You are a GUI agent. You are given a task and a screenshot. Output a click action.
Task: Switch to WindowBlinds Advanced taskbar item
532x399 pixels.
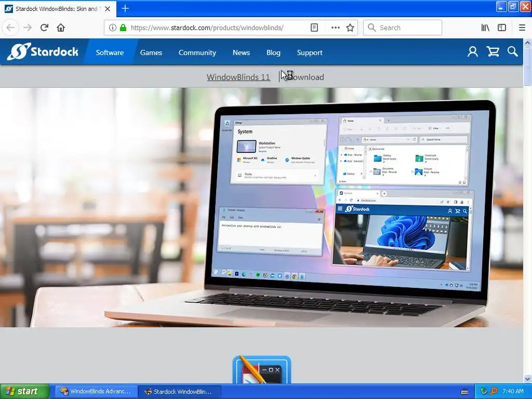point(96,392)
